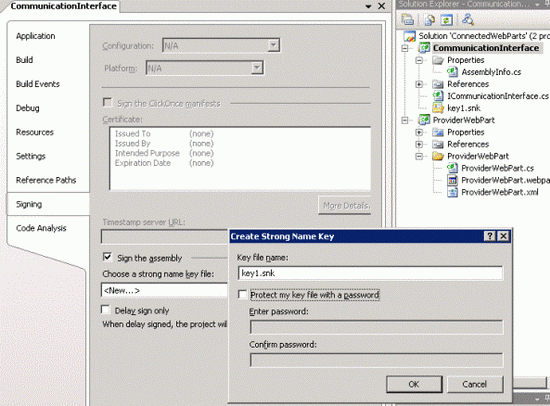Click the Refresh icon in Solution Explorer toolbar
Image resolution: width=550 pixels, height=406 pixels.
pyautogui.click(x=447, y=20)
